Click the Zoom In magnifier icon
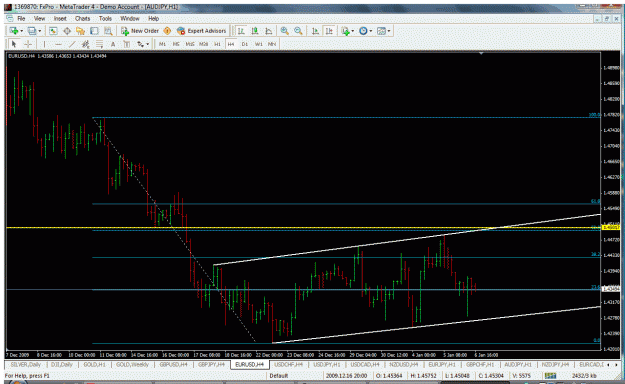 point(285,31)
